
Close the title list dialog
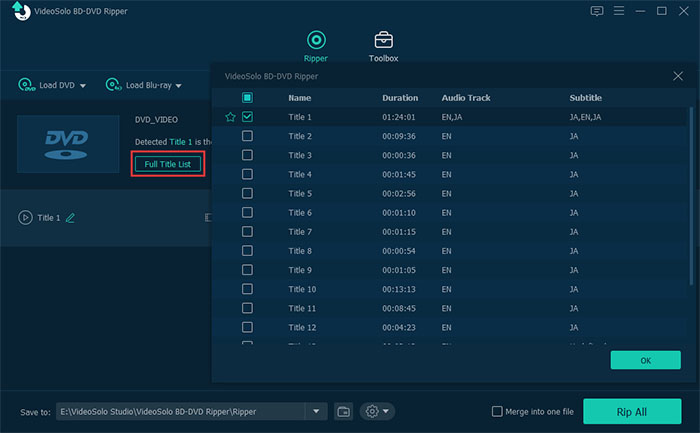[x=678, y=76]
